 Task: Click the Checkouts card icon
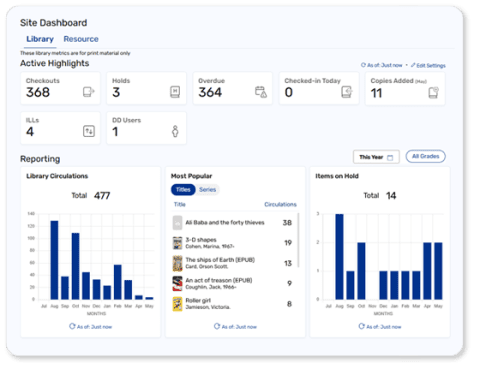pyautogui.click(x=89, y=92)
